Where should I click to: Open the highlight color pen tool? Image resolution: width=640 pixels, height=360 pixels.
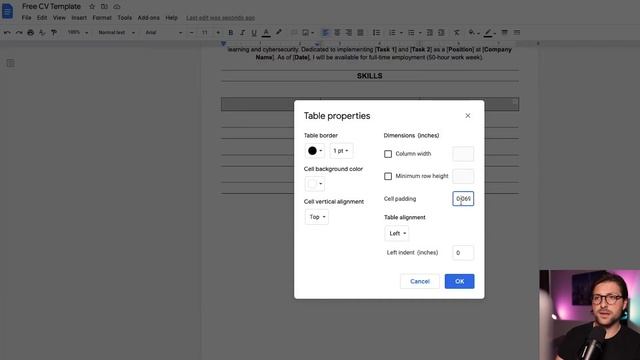(279, 32)
